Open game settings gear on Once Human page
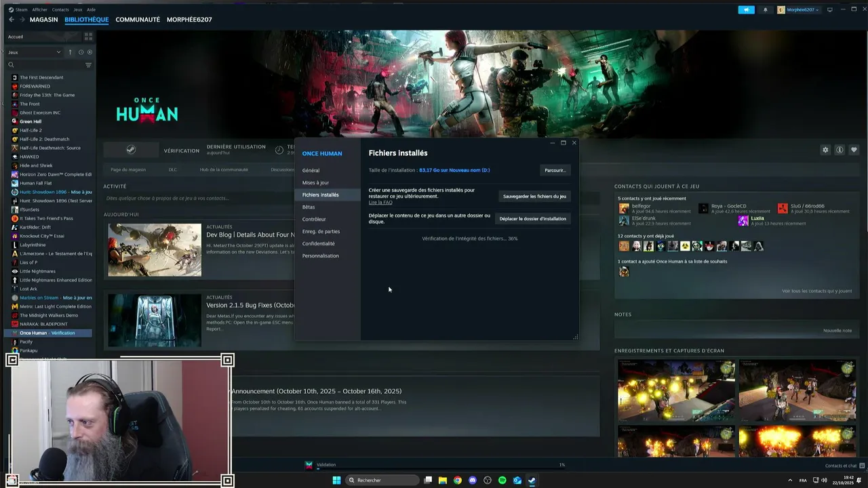Image resolution: width=868 pixels, height=488 pixels. (x=825, y=150)
